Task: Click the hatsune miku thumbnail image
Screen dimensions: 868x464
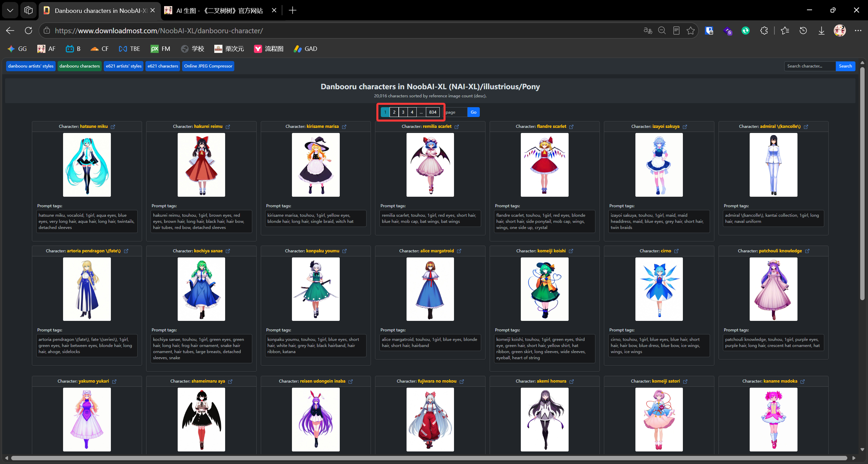Action: (x=87, y=165)
